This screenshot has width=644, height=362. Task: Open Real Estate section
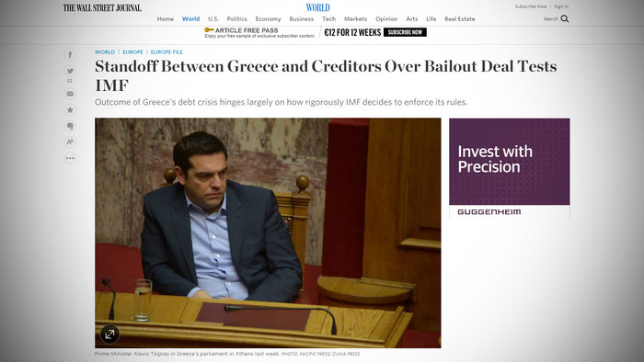tap(460, 19)
